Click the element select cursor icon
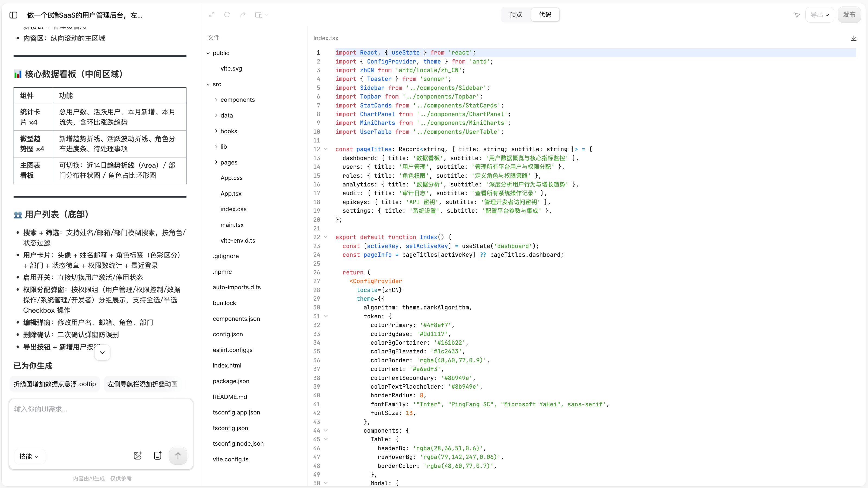868x488 pixels. point(796,14)
